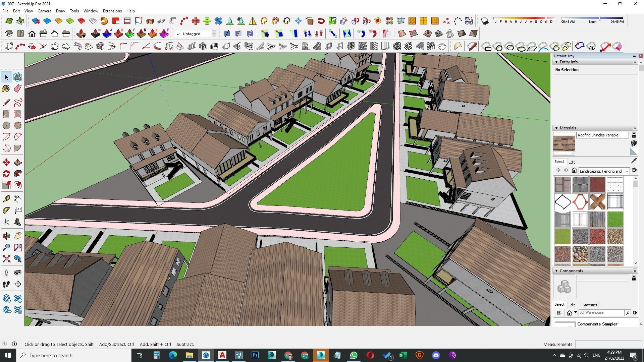Select the Follow Me tool
The image size is (644, 362).
(18, 174)
